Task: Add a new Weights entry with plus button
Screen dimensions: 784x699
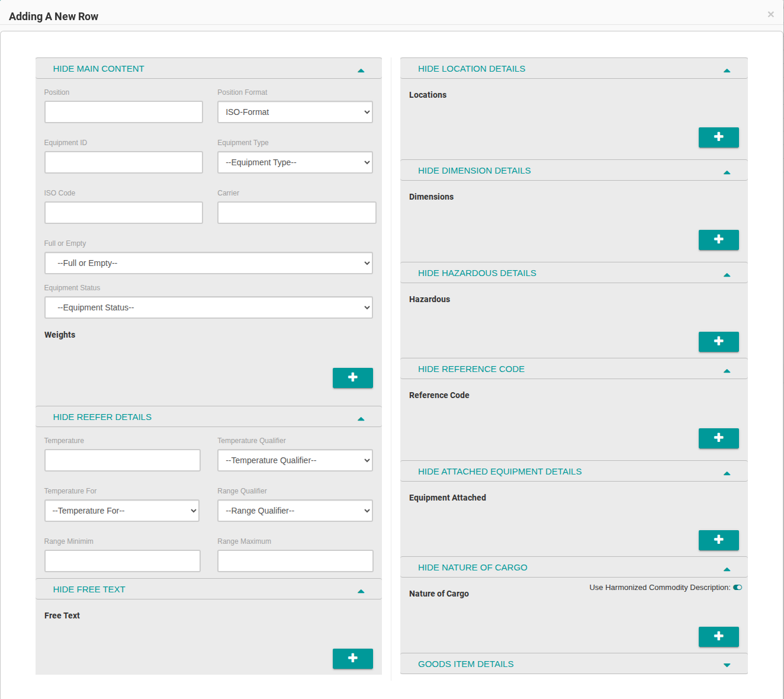Action: (353, 378)
